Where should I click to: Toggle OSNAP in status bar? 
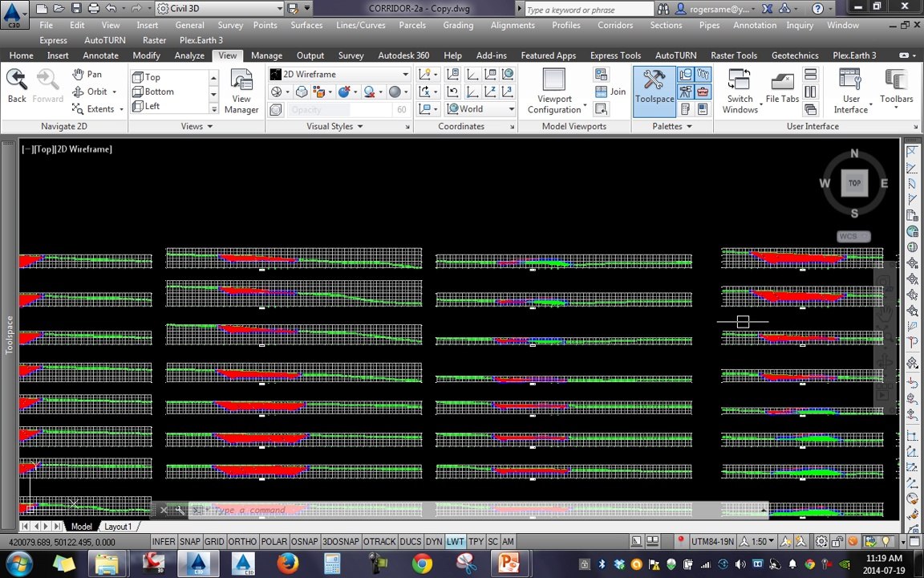coord(305,541)
